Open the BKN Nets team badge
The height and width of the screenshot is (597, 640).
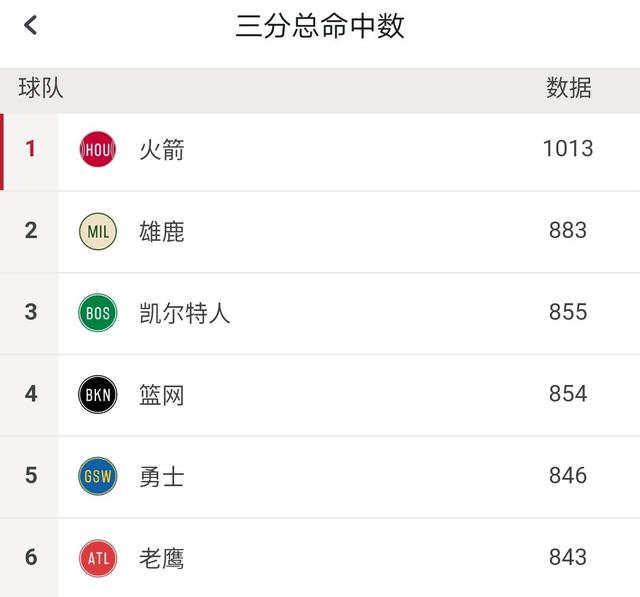click(98, 395)
